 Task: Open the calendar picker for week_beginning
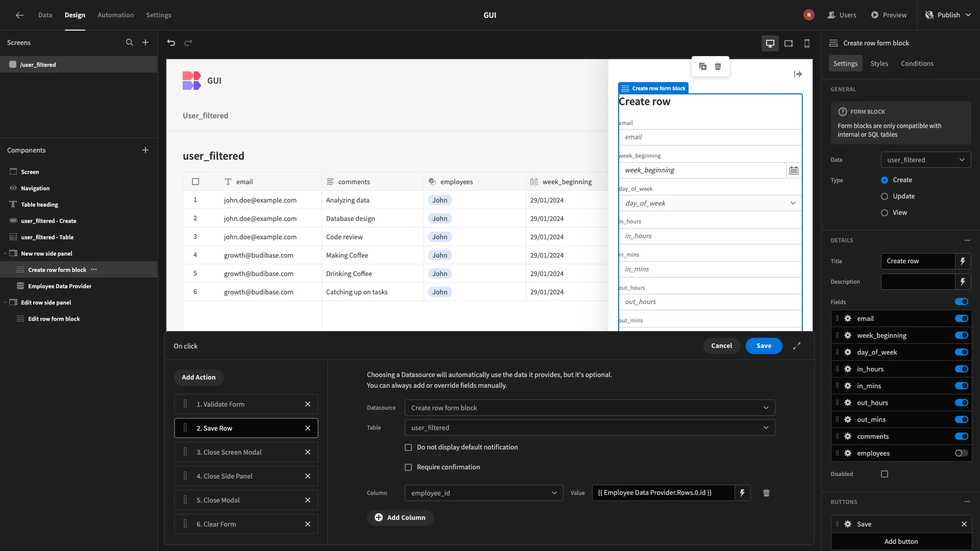coord(794,170)
